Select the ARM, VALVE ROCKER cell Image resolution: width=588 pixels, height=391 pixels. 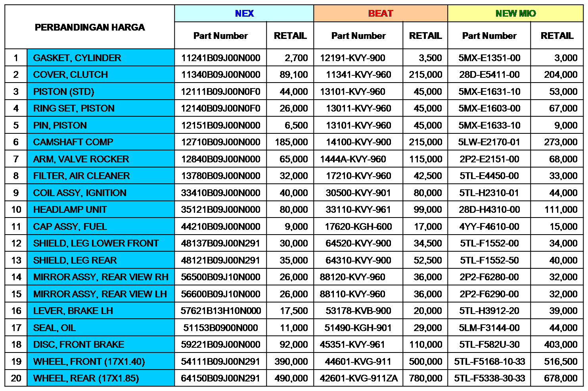101,159
